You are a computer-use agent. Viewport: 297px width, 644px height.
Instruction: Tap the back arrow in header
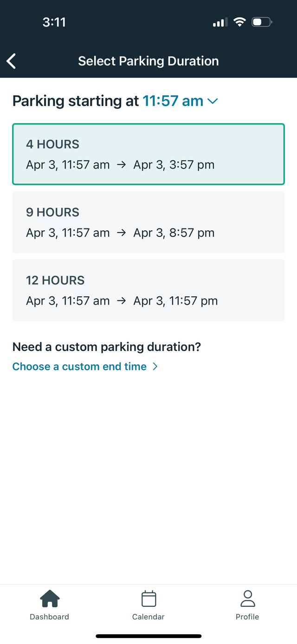(x=11, y=61)
